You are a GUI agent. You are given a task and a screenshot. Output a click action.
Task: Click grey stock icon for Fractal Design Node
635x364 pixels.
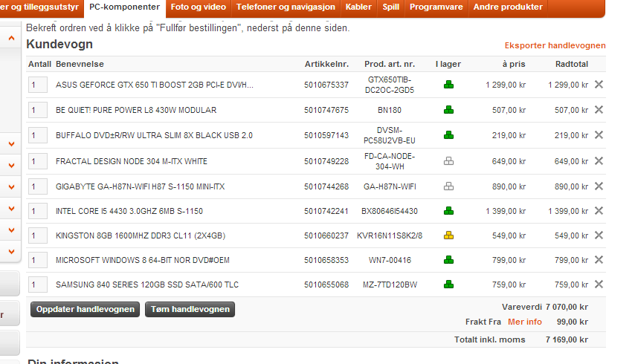(448, 161)
